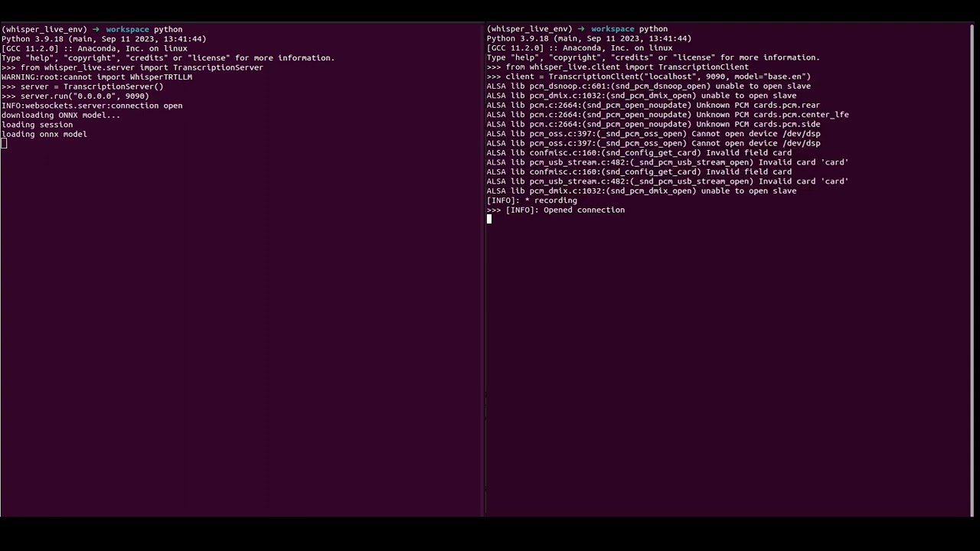Image resolution: width=980 pixels, height=551 pixels.
Task: Click 'Unknown PCM cards.pcm.rear' line
Action: [x=653, y=105]
